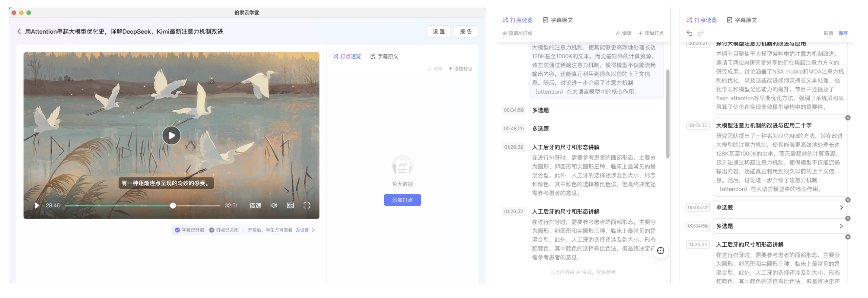Image resolution: width=868 pixels, height=298 pixels.
Task: Click the blue 添加打点 button under 暂无数据
Action: (x=402, y=200)
